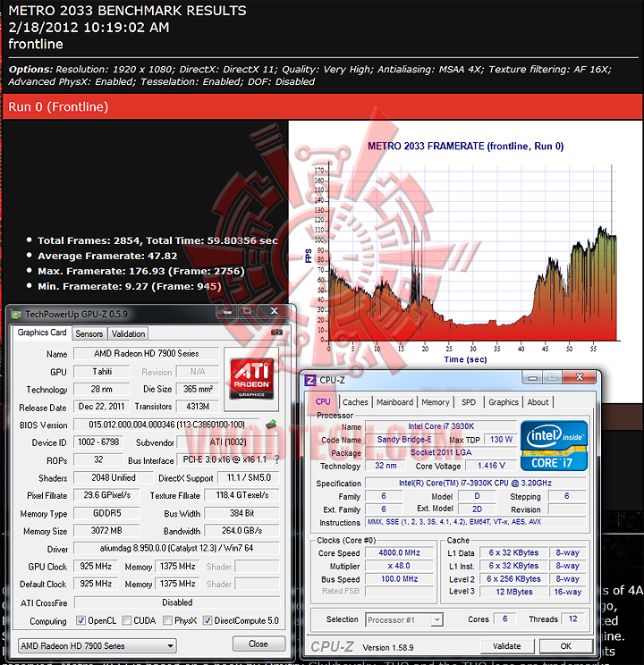Screen dimensions: 644x665
Task: Open the AMD Radeon HD 7900 Series dropdown
Action: 97,646
